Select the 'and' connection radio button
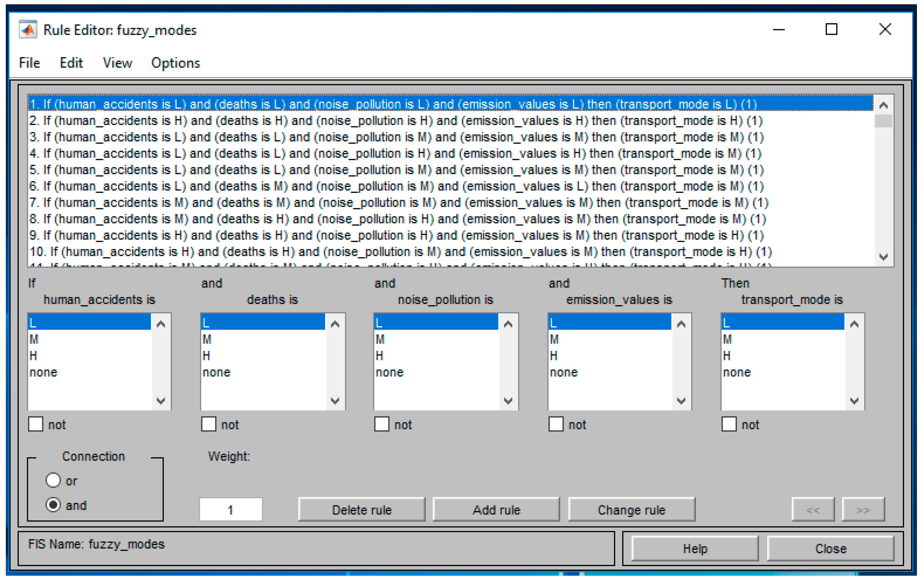Image resolution: width=924 pixels, height=582 pixels. (53, 505)
